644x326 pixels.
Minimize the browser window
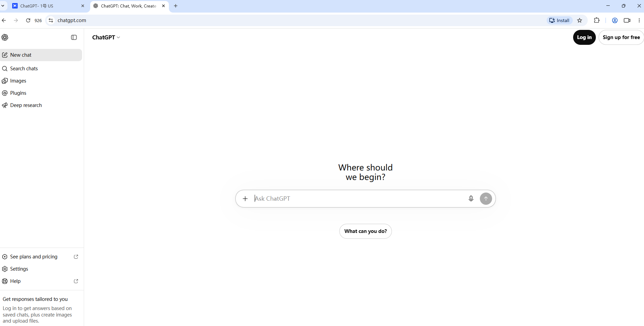tap(608, 6)
